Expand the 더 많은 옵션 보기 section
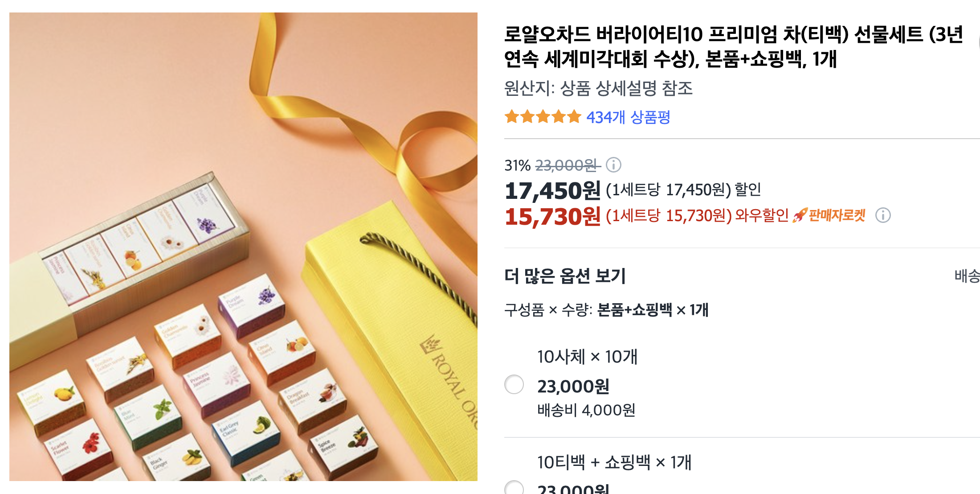Viewport: 980px width, 494px height. coord(565,276)
